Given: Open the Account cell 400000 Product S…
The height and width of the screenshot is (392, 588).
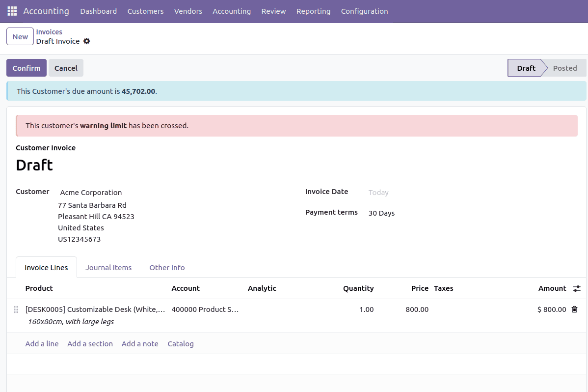Looking at the screenshot, I should (205, 309).
